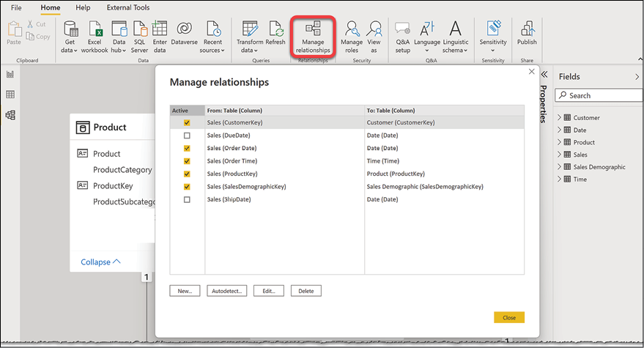Open the File menu

(x=16, y=7)
